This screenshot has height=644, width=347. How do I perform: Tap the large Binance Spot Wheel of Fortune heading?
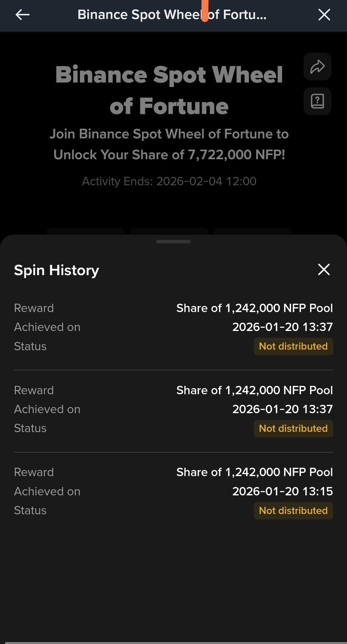[x=169, y=90]
